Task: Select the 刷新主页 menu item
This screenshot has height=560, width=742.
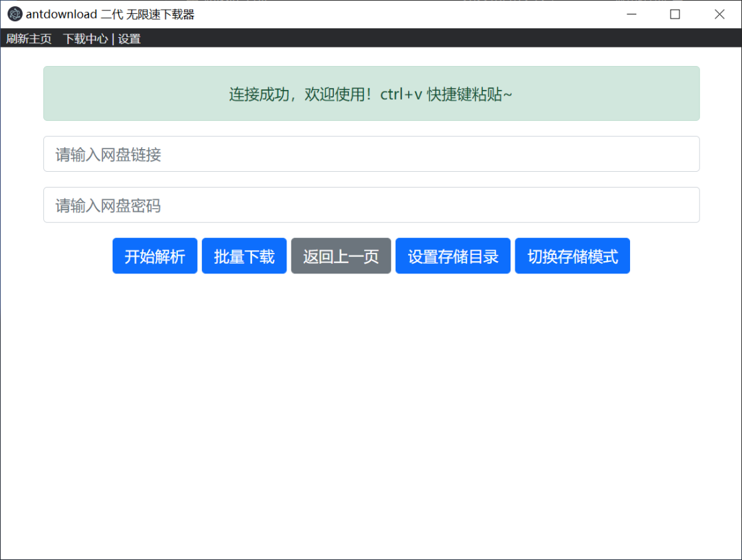Action: 29,39
